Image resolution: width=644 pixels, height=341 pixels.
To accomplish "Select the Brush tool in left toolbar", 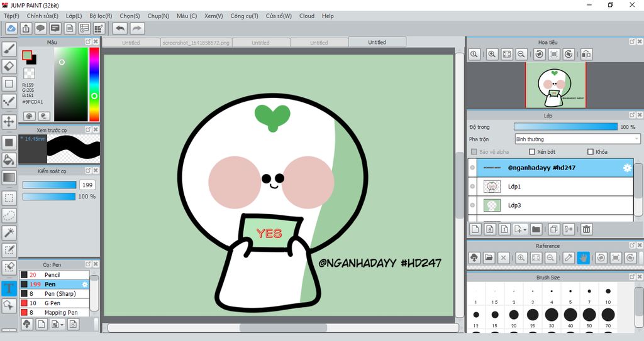I will coord(9,49).
